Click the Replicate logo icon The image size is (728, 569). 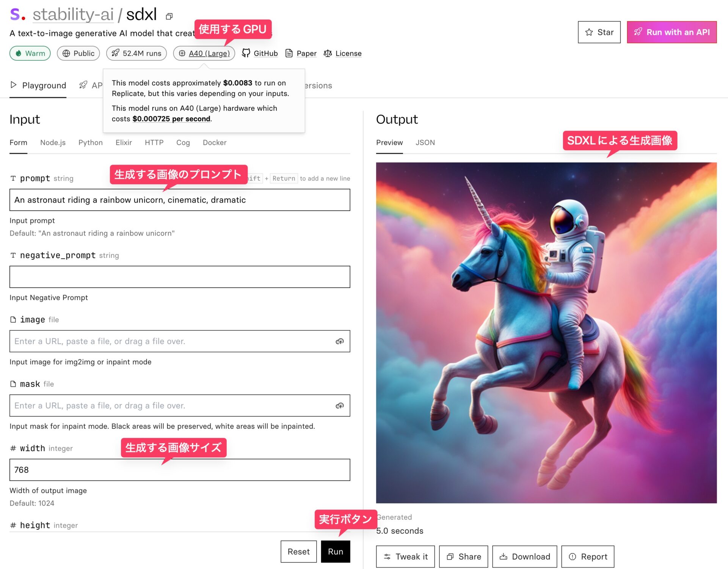(17, 14)
